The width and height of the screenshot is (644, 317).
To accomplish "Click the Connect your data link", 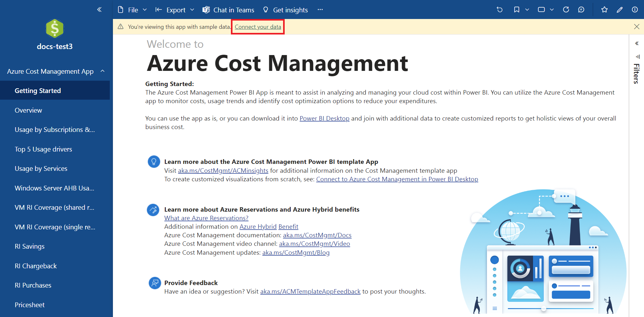I will [x=258, y=27].
